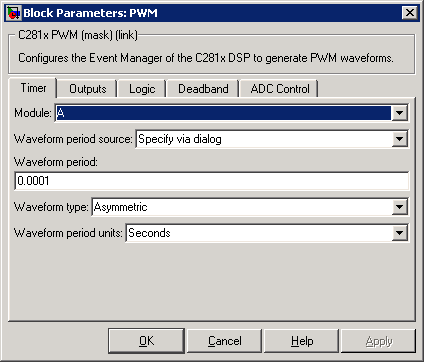Open the Waveform type dropdown
This screenshot has height=362, width=424.
[400, 207]
